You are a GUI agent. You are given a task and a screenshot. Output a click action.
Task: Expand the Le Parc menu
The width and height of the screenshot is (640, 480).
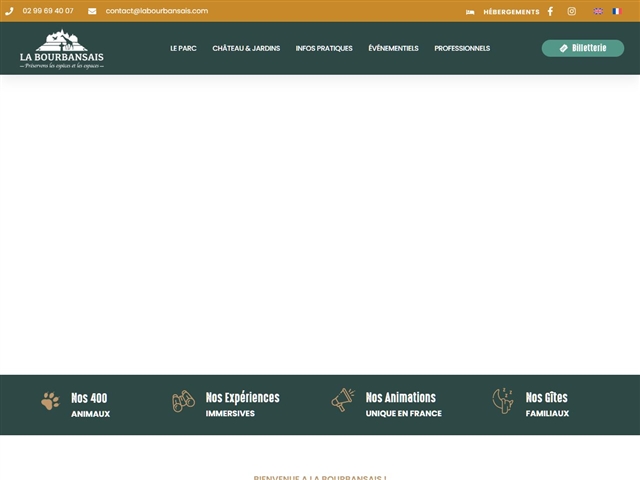183,48
